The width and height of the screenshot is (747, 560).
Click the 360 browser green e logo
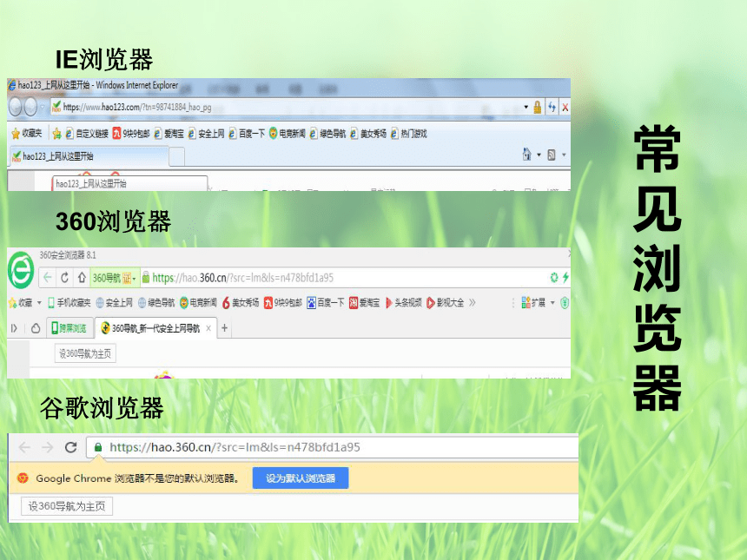coord(21,270)
